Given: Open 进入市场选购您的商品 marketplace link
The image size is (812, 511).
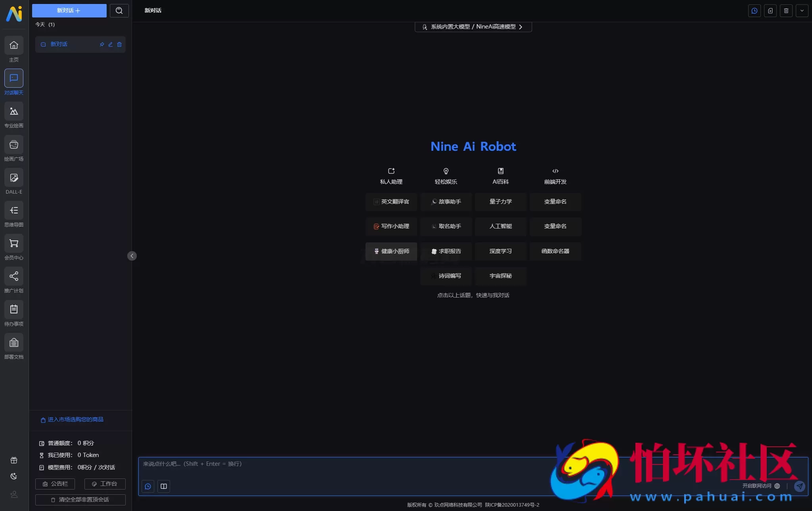Looking at the screenshot, I should point(75,419).
